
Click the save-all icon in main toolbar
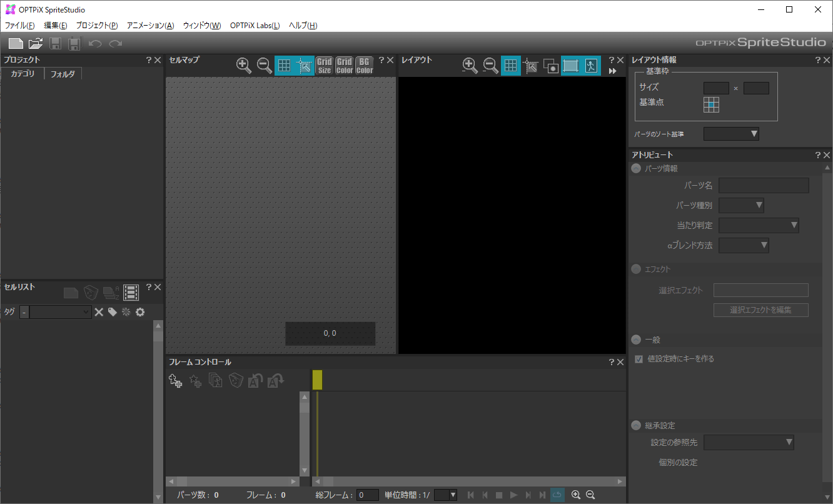coord(74,44)
